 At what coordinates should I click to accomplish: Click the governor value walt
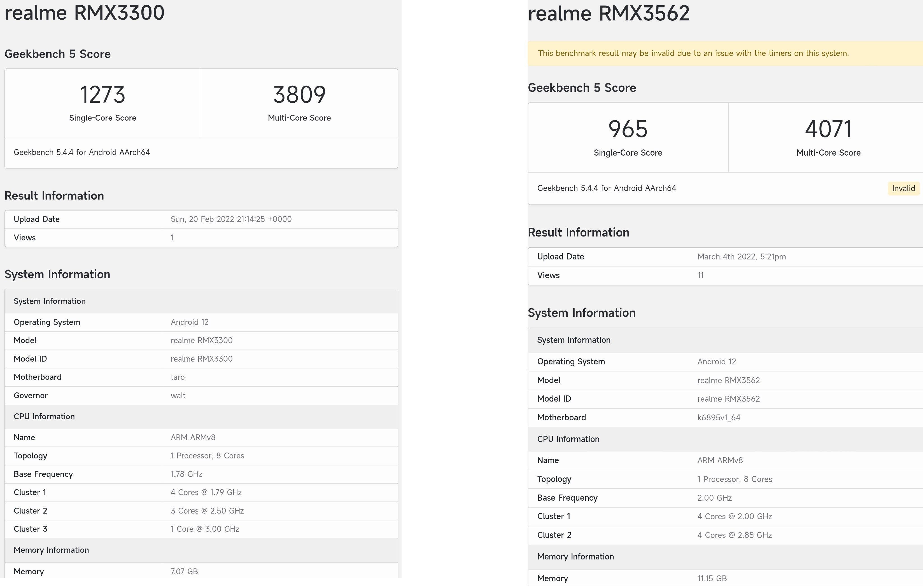pos(178,395)
